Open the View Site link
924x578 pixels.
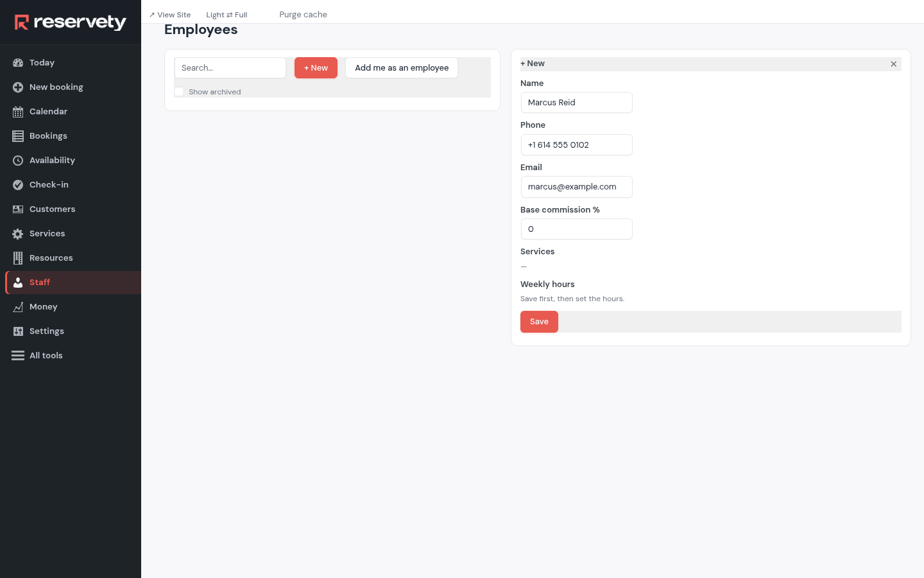170,15
